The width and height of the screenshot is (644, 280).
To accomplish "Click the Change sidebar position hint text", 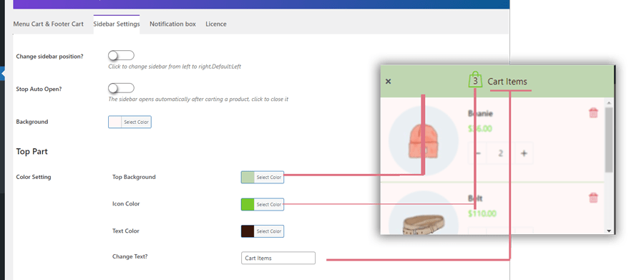I will click(x=175, y=66).
